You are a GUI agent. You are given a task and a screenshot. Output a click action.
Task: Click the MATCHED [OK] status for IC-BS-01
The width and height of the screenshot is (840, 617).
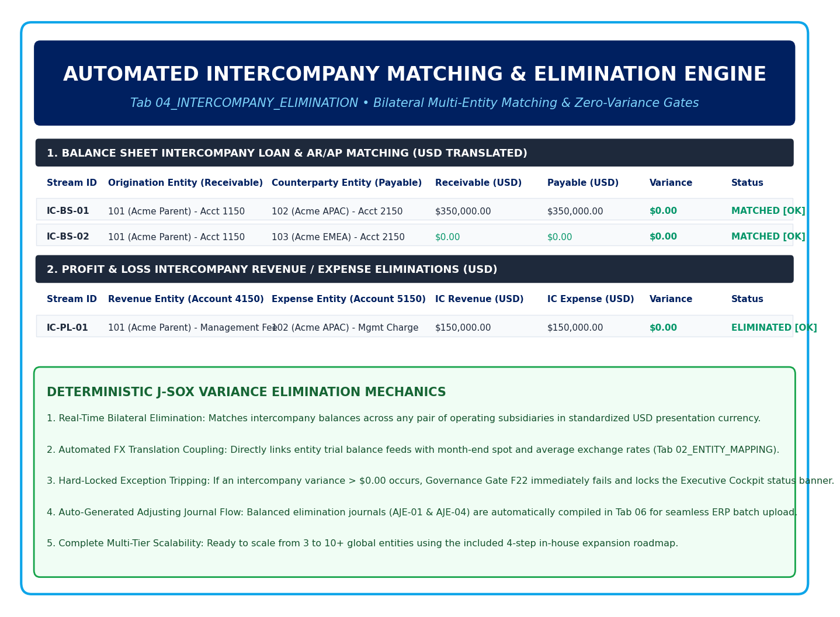(768, 211)
